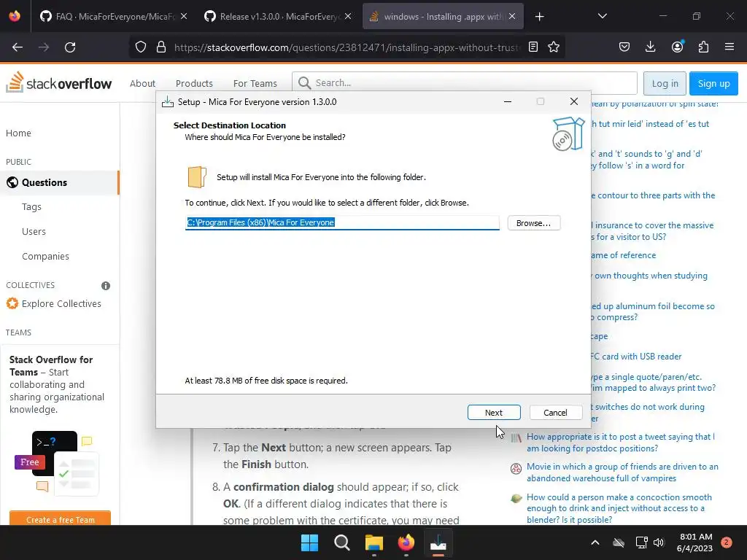Open the vampires warehouse movie question link
Image resolution: width=747 pixels, height=560 pixels.
(x=622, y=472)
